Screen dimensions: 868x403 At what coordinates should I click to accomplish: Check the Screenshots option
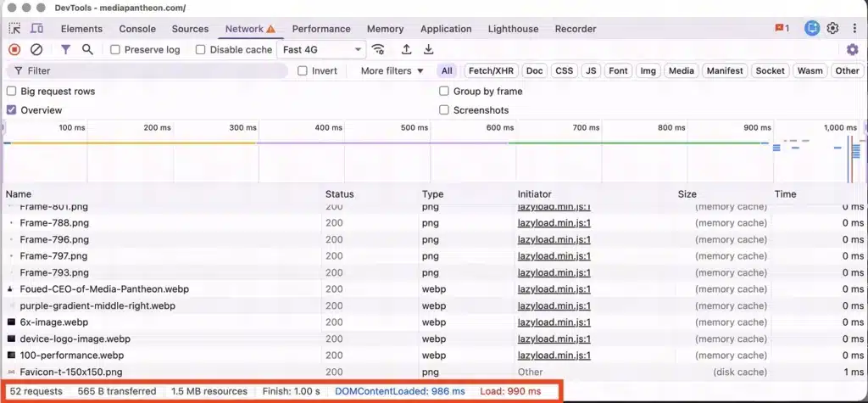[x=444, y=110]
